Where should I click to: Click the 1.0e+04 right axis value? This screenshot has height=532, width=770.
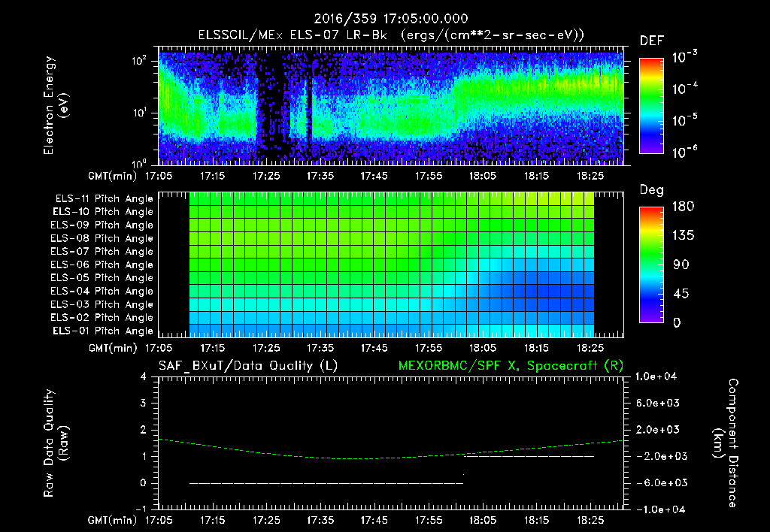[656, 376]
